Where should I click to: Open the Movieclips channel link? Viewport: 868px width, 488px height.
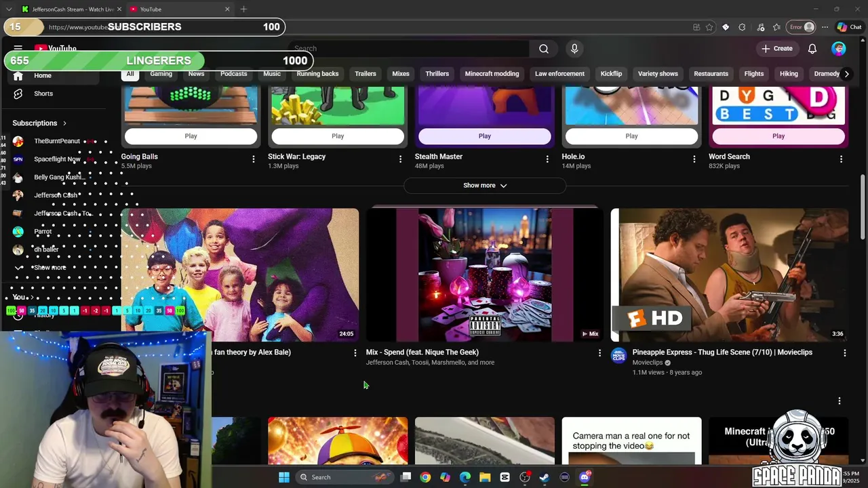click(648, 363)
